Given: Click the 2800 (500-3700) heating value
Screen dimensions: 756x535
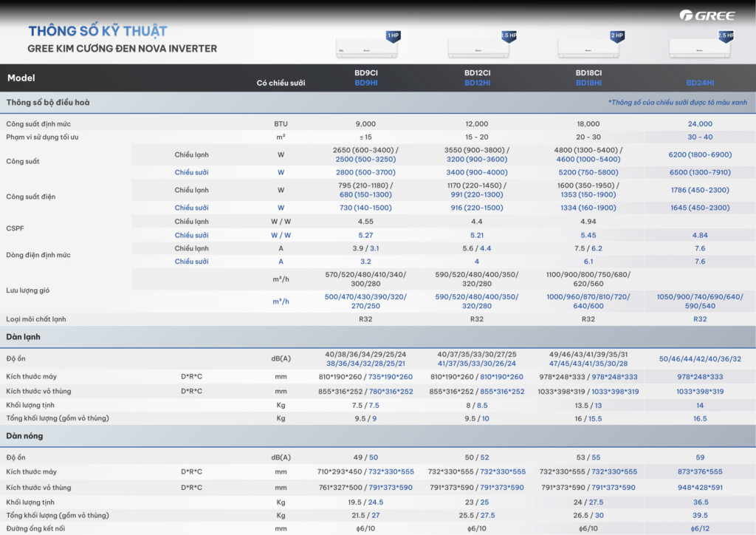Looking at the screenshot, I should [365, 172].
